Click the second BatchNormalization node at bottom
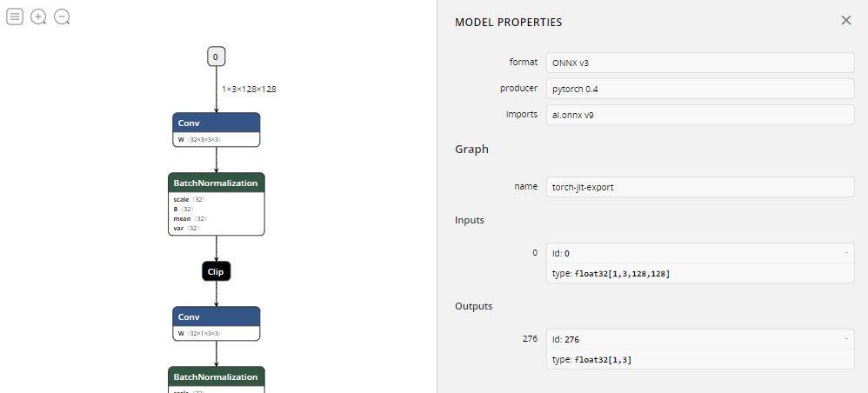This screenshot has height=393, width=868. (216, 376)
